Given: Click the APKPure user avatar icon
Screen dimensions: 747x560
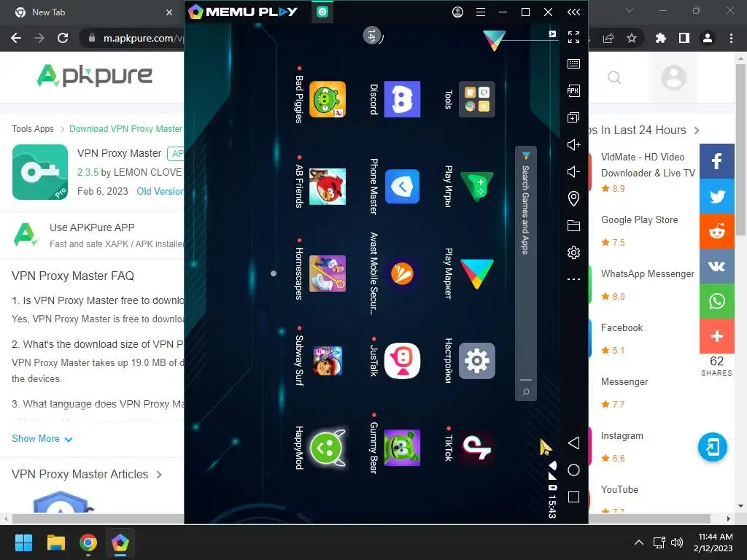Looking at the screenshot, I should tap(673, 77).
